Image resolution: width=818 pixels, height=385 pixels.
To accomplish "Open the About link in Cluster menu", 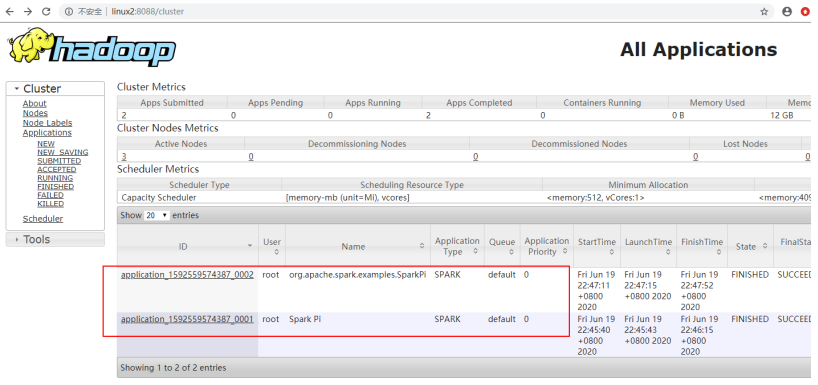I will pyautogui.click(x=34, y=103).
